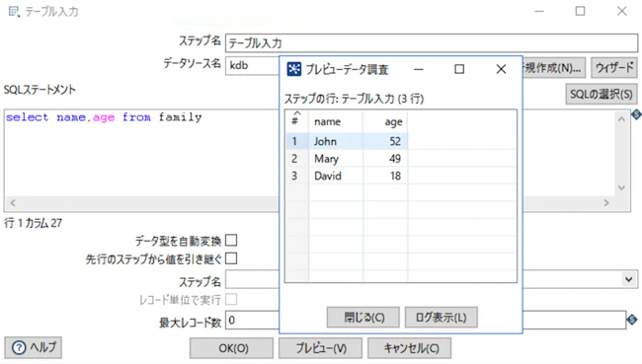Click the age column header
Viewport: 642px width, 364px height.
(x=385, y=121)
